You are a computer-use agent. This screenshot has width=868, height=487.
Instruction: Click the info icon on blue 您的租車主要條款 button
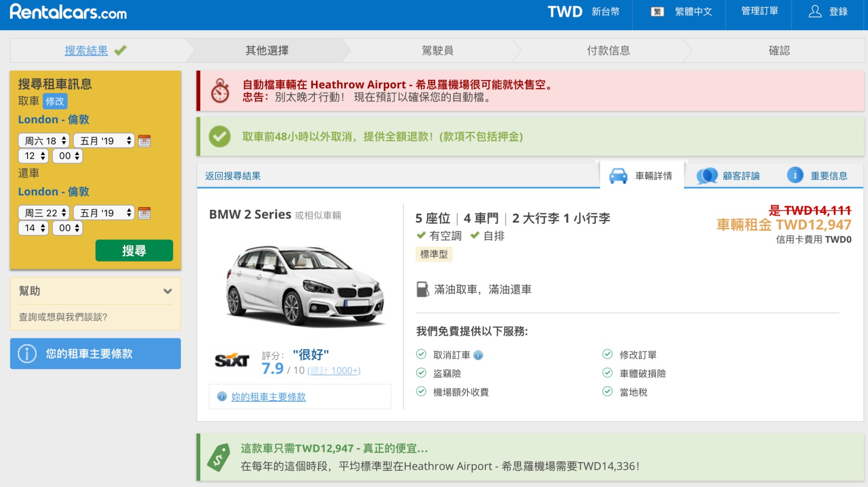(27, 353)
